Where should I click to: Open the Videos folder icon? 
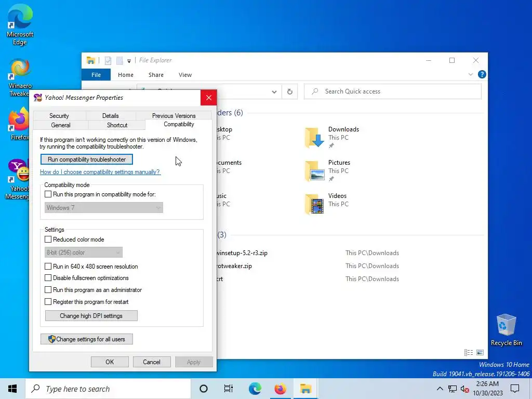pyautogui.click(x=314, y=204)
